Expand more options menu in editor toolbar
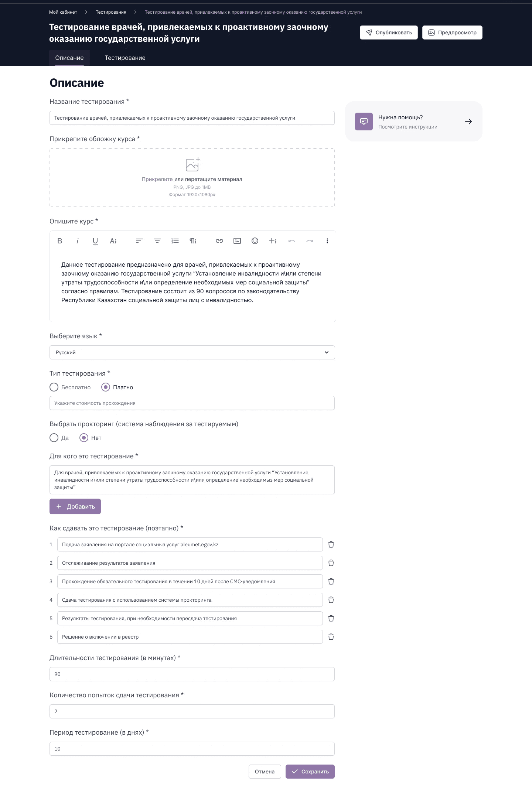The height and width of the screenshot is (793, 532). 327,241
